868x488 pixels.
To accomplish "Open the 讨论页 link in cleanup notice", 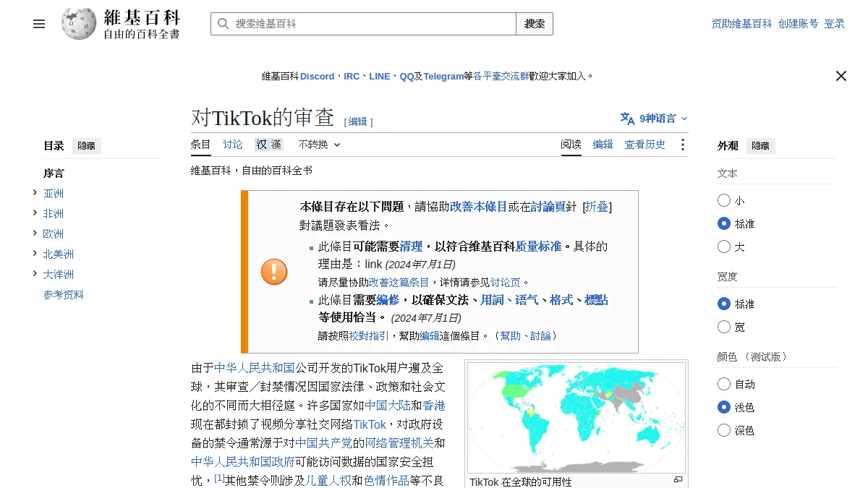I will click(506, 283).
